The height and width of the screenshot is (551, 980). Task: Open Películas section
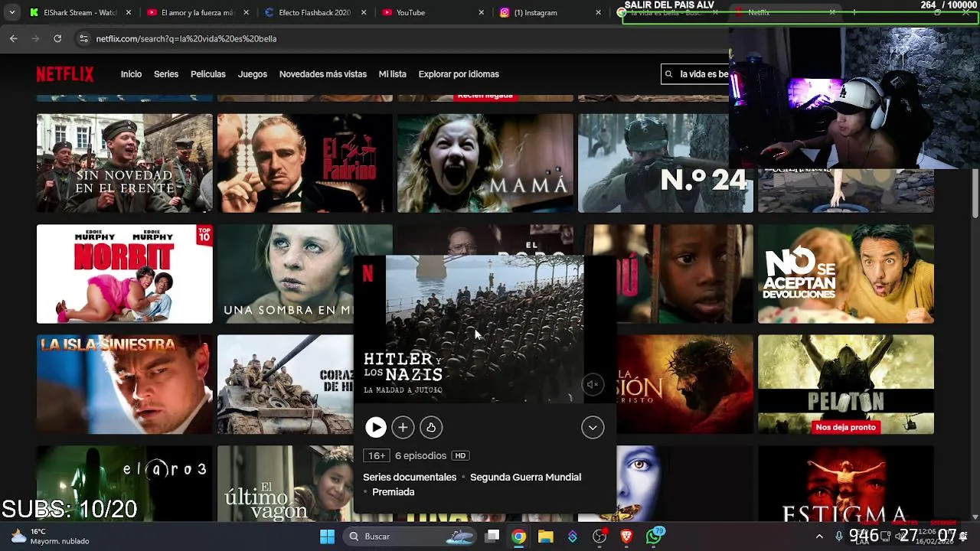coord(208,74)
